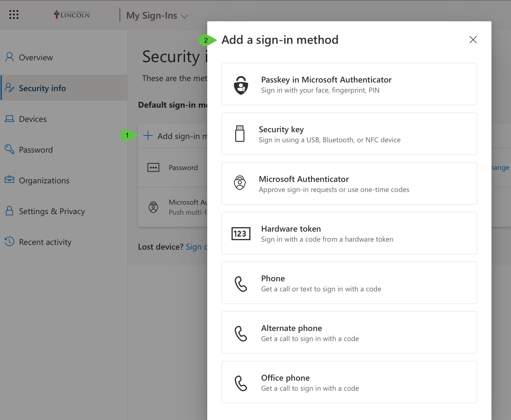Open the app launcher grid icon

14,14
